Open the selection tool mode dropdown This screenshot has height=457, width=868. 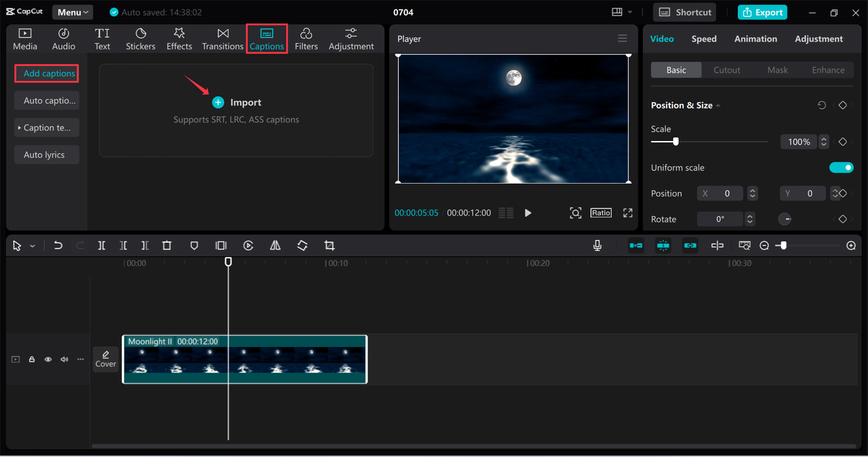(x=32, y=246)
